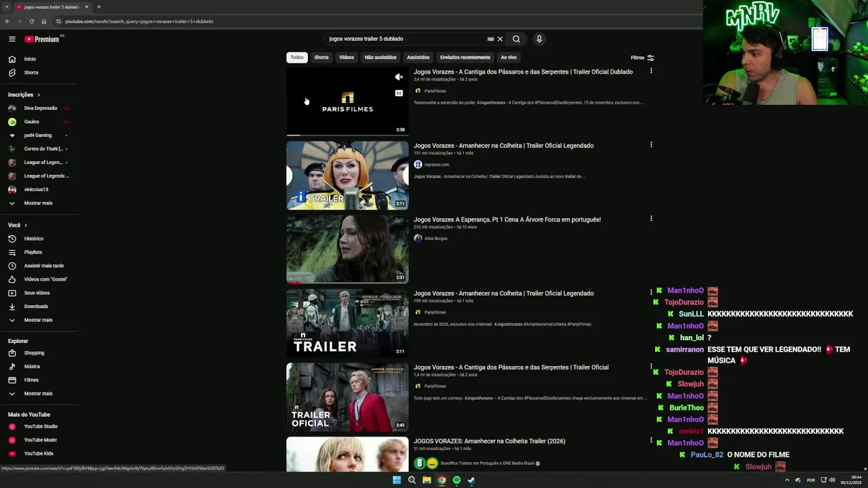Expand Mostrar mais under Explorar

39,394
